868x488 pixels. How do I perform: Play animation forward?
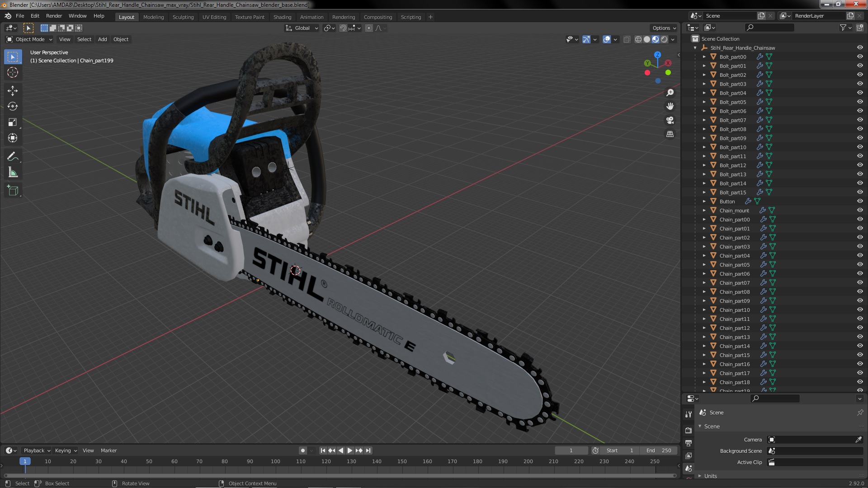click(x=349, y=450)
